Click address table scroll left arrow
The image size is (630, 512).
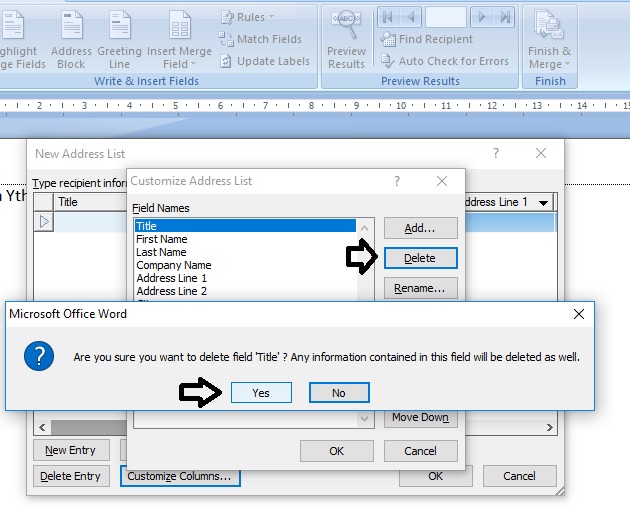point(42,427)
